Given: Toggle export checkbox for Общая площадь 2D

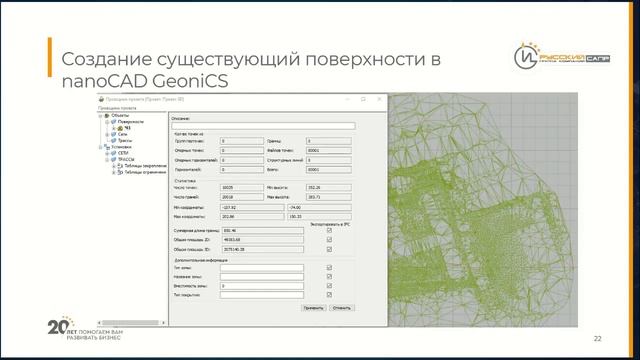Looking at the screenshot, I should (329, 240).
